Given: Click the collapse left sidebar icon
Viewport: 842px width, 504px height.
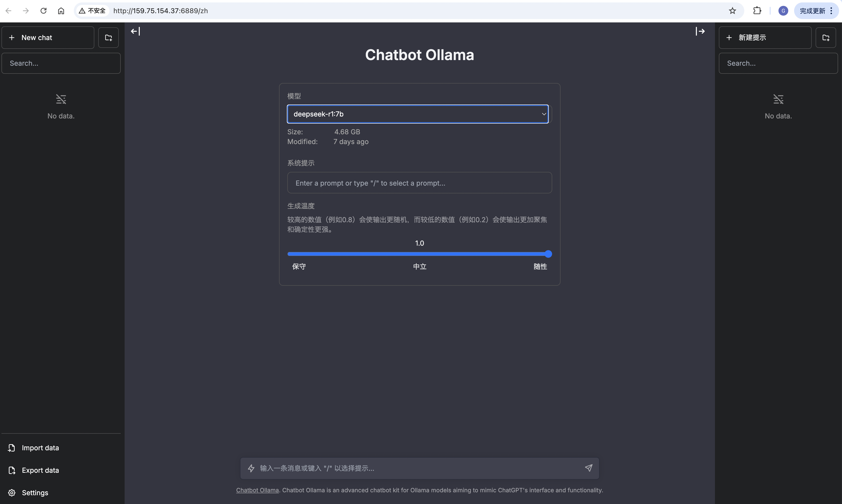Looking at the screenshot, I should click(134, 31).
